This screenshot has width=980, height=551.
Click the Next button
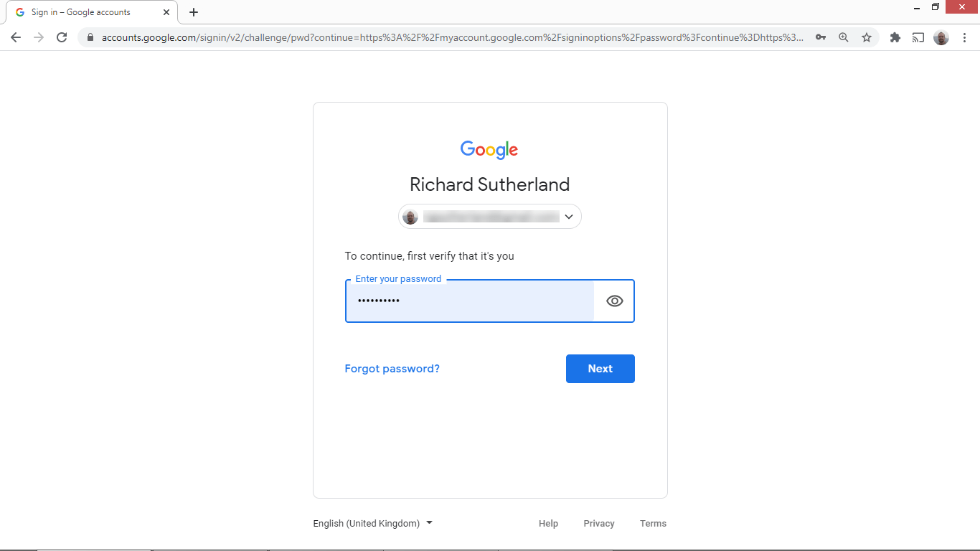pos(600,368)
